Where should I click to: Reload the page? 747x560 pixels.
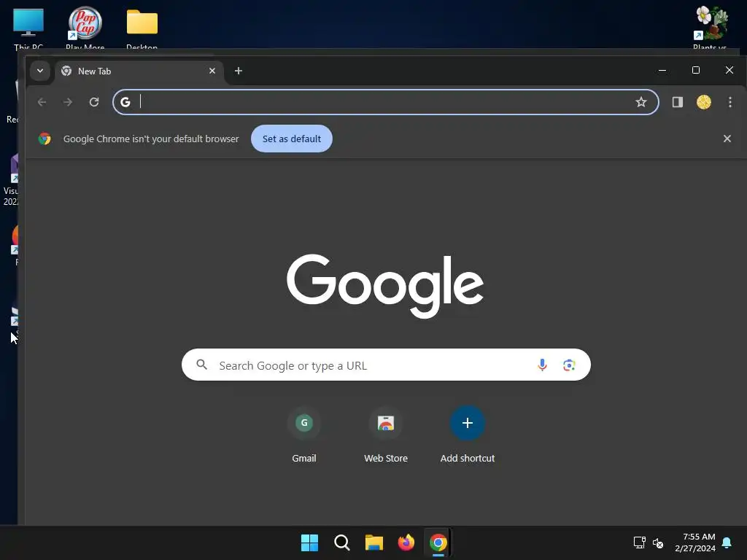tap(94, 102)
